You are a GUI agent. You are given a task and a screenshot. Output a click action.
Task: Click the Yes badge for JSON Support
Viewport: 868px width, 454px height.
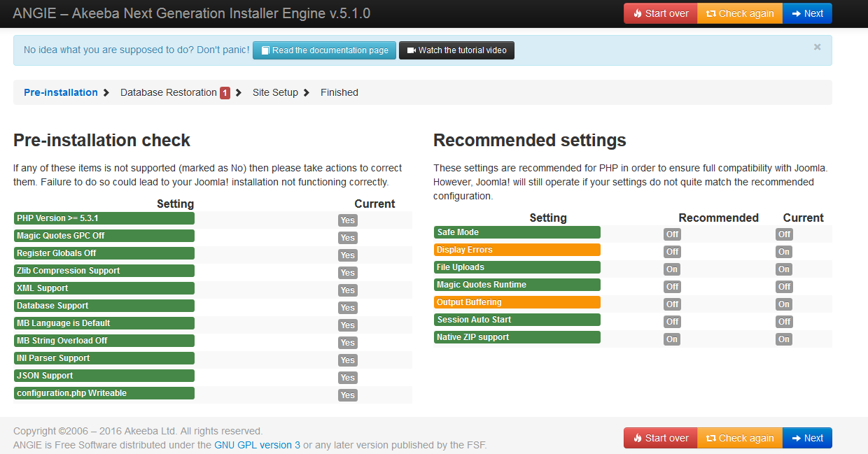click(348, 378)
